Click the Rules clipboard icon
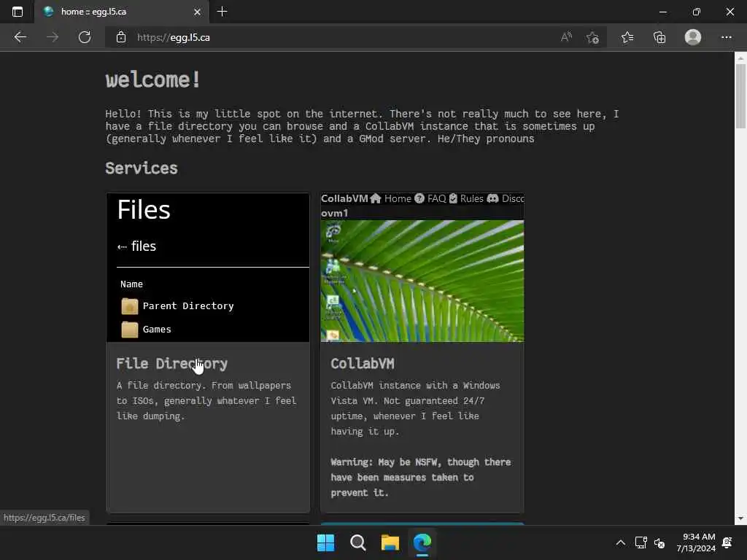Image resolution: width=747 pixels, height=560 pixels. [453, 198]
